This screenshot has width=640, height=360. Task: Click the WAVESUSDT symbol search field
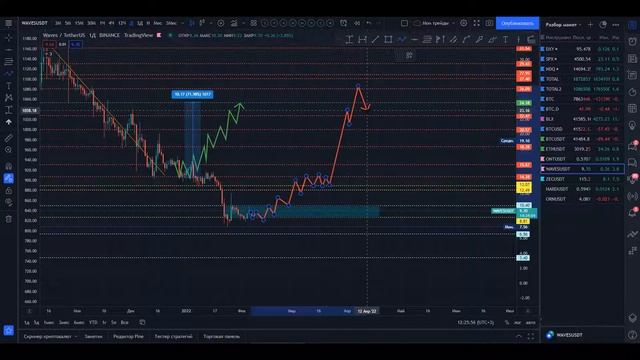[35, 23]
